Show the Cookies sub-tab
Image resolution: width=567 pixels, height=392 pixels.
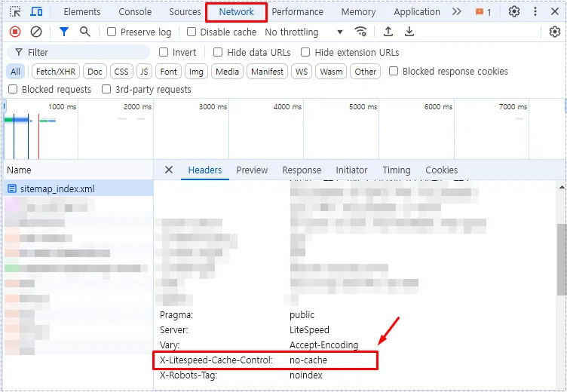442,170
